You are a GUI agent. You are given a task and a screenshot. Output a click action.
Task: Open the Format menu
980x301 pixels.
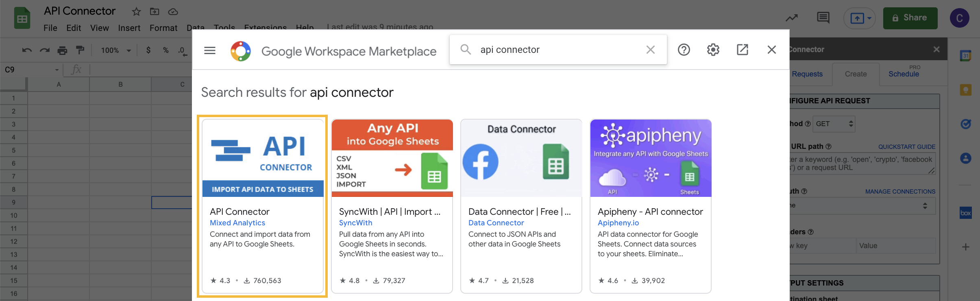pyautogui.click(x=163, y=28)
